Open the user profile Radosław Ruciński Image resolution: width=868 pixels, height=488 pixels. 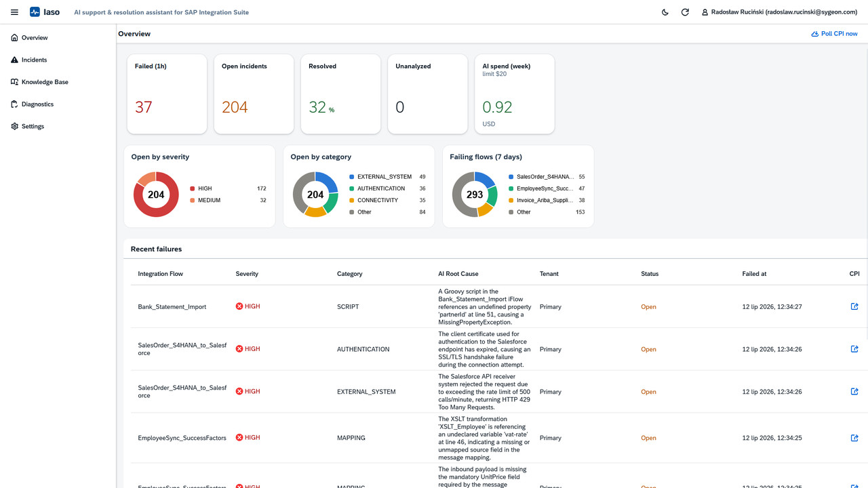(x=780, y=12)
